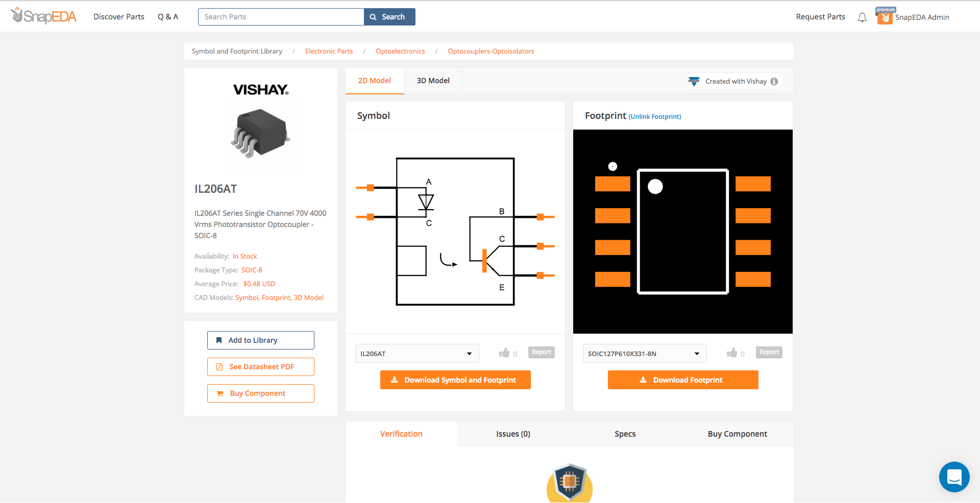Viewport: 980px width, 503px height.
Task: Click the Unlink Footprint link
Action: [655, 117]
